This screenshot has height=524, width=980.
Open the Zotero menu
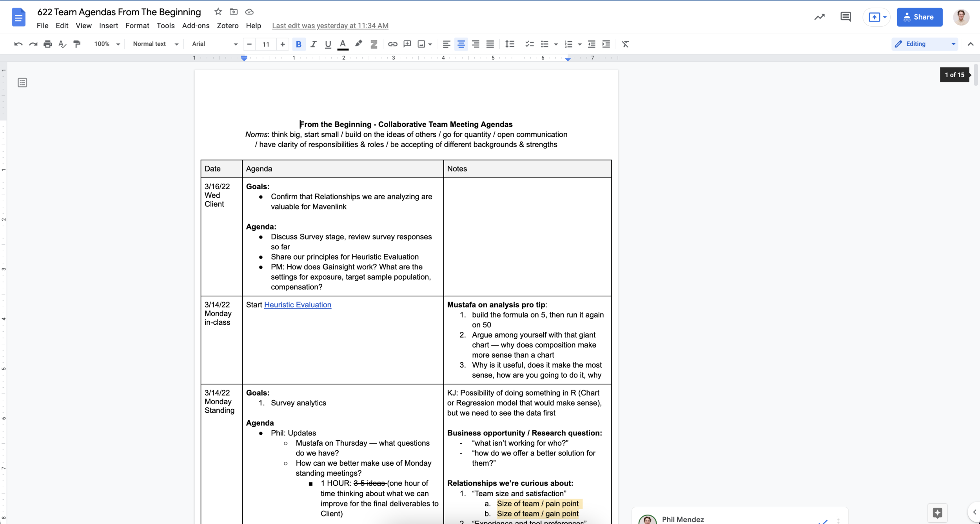(x=227, y=25)
